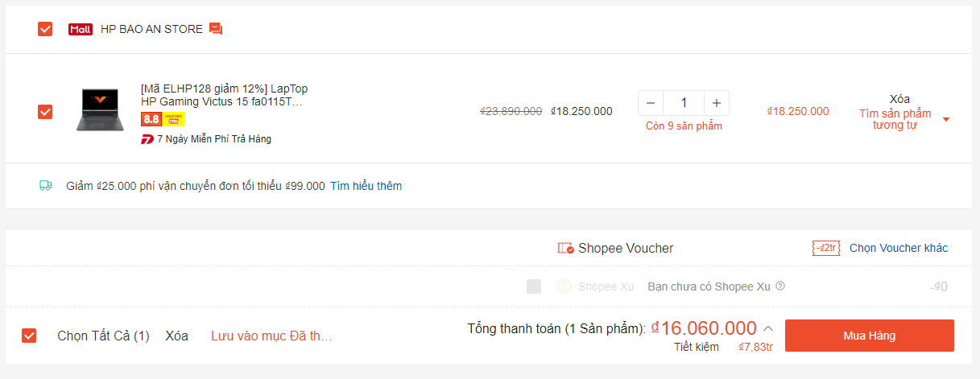Click the free return policy icon

click(x=147, y=139)
